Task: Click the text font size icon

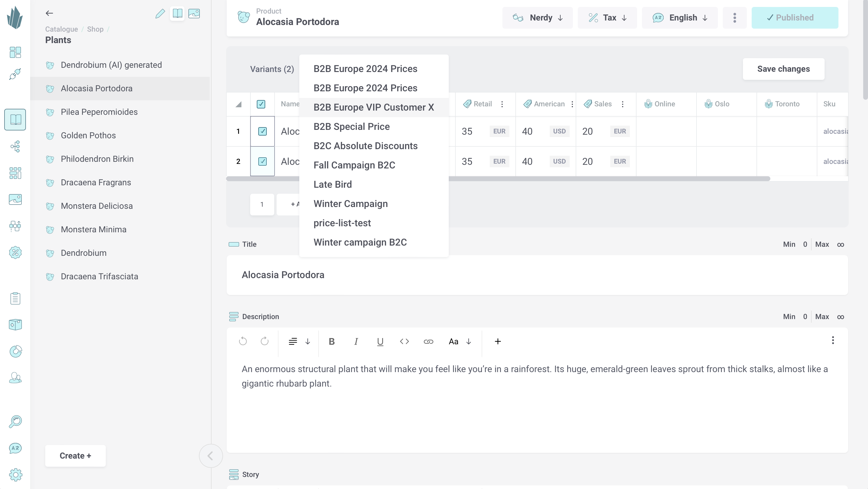Action: click(453, 341)
